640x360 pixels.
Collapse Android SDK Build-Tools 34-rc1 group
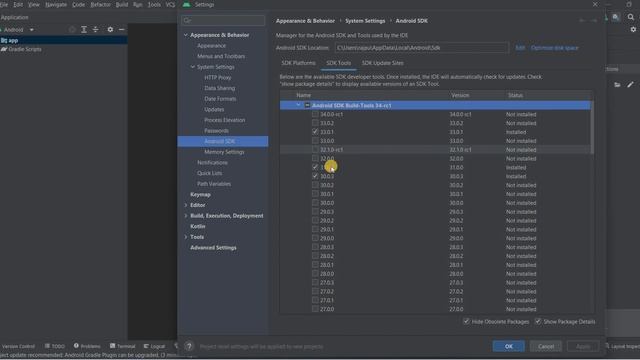[x=298, y=105]
